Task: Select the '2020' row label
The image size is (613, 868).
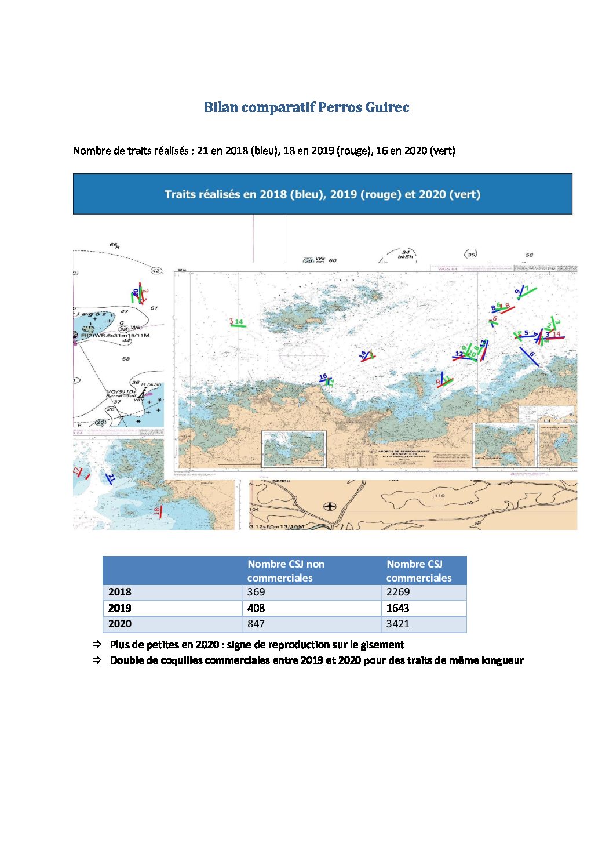Action: pos(119,624)
